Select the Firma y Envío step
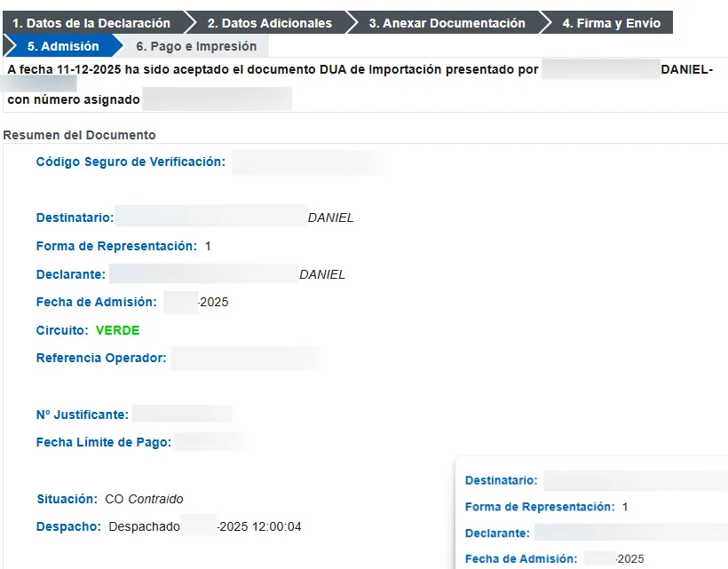The width and height of the screenshot is (728, 569). click(x=611, y=23)
